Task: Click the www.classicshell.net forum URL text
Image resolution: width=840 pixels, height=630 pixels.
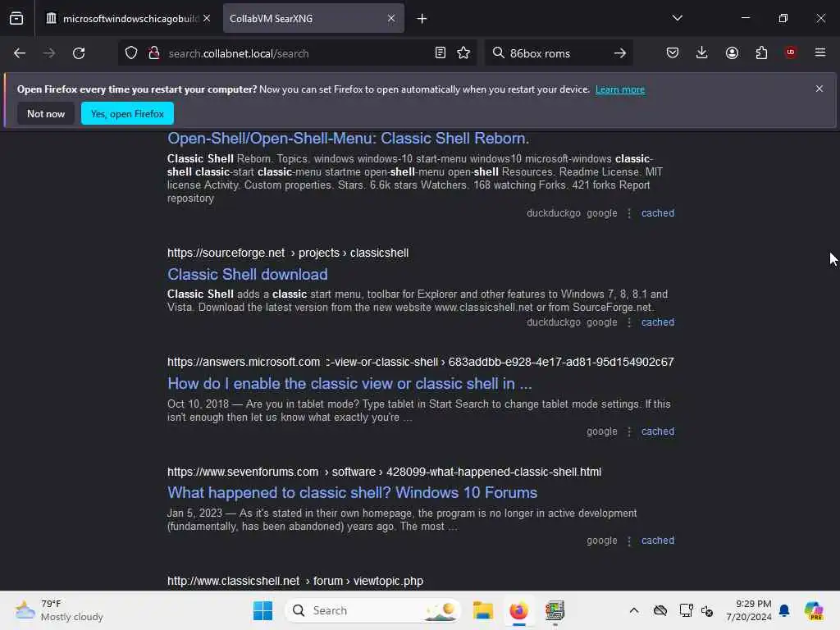Action: coord(295,582)
